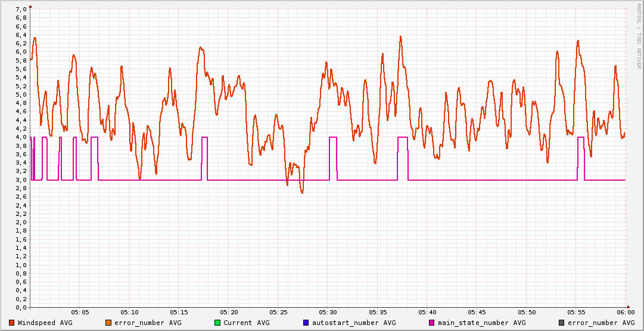644x331 pixels.
Task: Click the 3,0 value on the y-axis
Action: (20, 180)
